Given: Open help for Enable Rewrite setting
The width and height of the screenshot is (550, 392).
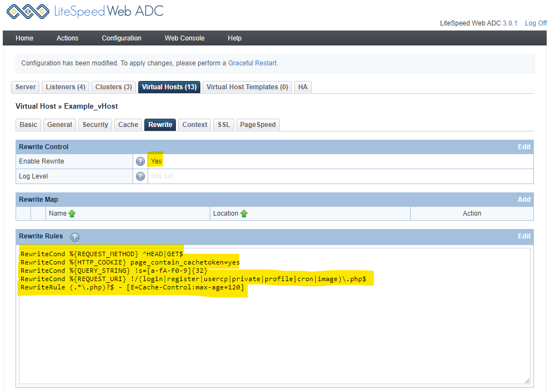Looking at the screenshot, I should 140,161.
